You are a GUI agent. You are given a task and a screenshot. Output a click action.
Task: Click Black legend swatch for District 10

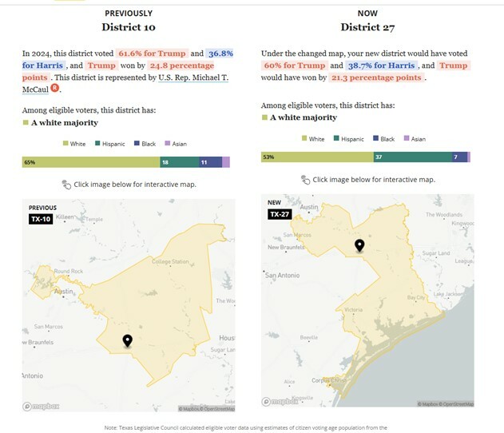click(137, 143)
